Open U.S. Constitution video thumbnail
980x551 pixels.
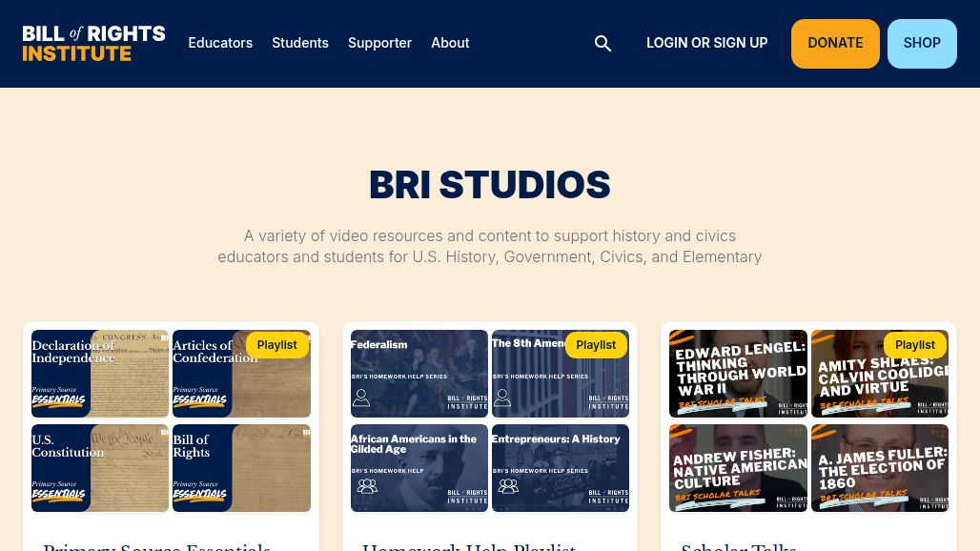click(100, 468)
